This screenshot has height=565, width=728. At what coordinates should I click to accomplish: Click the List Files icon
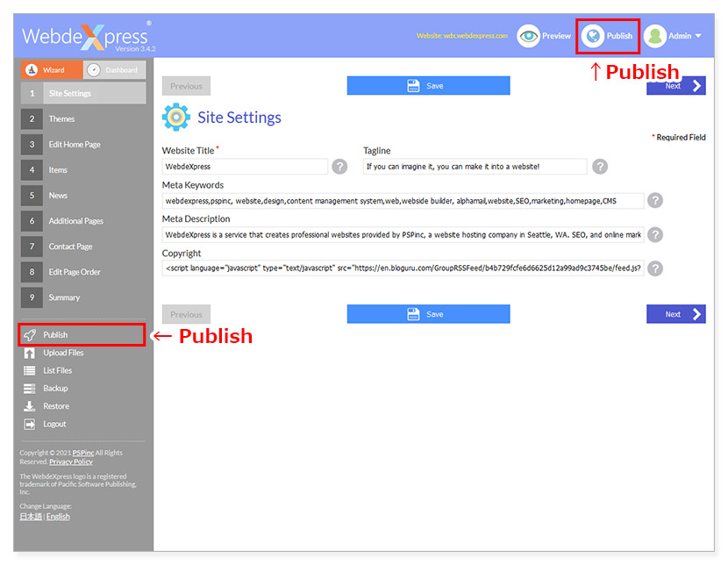coord(30,370)
